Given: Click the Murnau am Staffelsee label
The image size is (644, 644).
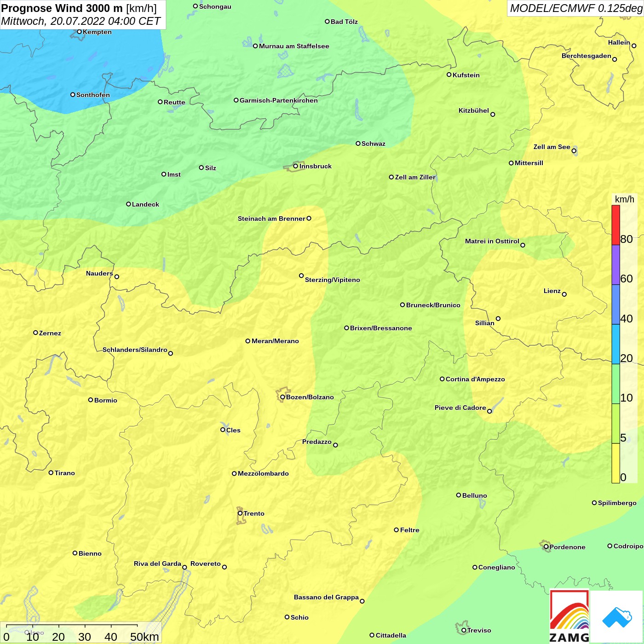Looking at the screenshot, I should coord(294,46).
